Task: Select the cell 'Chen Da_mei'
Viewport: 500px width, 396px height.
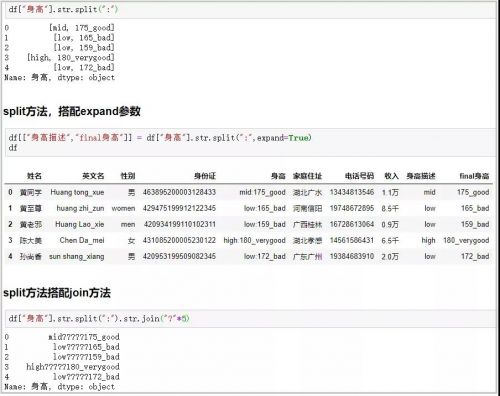Action: tap(82, 240)
